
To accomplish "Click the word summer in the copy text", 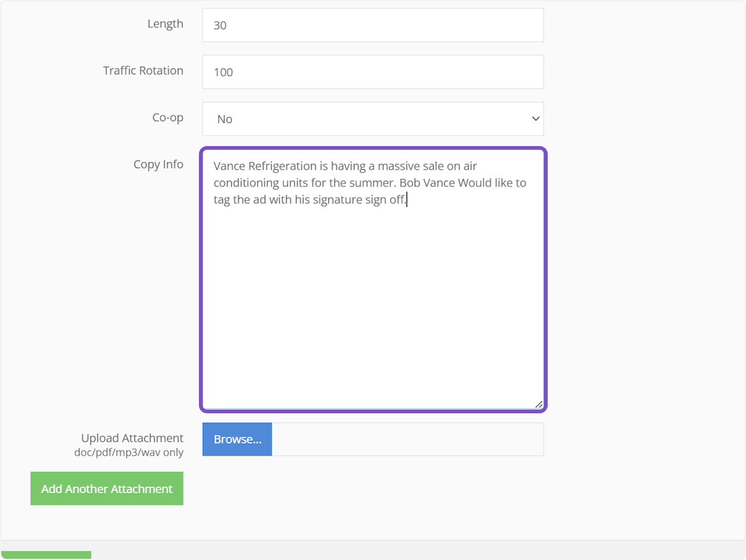I will click(371, 183).
